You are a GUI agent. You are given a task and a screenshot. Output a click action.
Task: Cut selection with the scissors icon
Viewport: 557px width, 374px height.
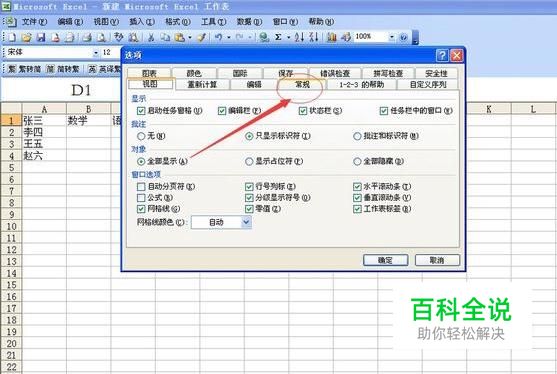tap(151, 37)
